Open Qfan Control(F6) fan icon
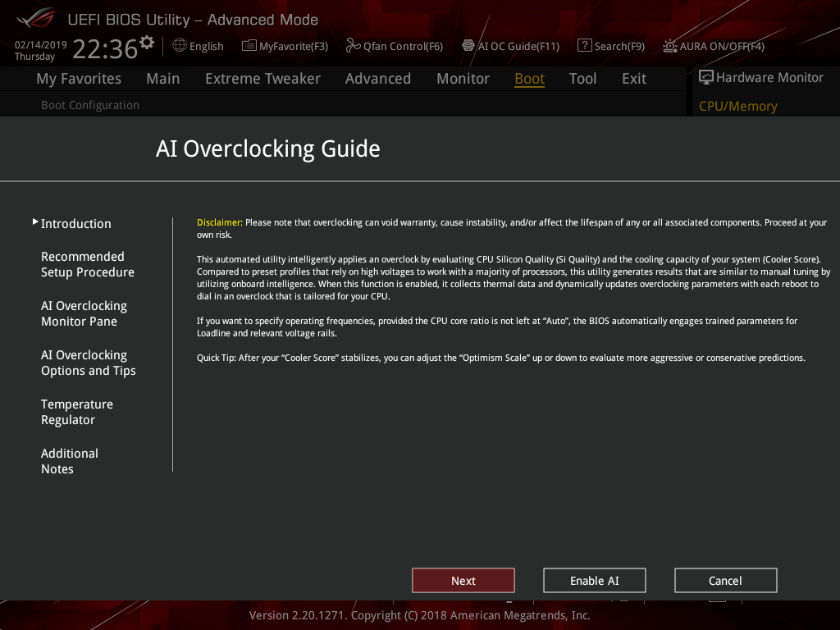The height and width of the screenshot is (630, 840). (353, 46)
